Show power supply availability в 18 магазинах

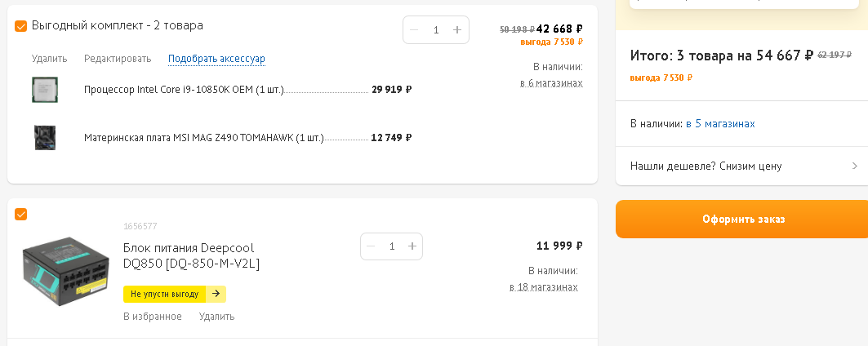point(544,287)
